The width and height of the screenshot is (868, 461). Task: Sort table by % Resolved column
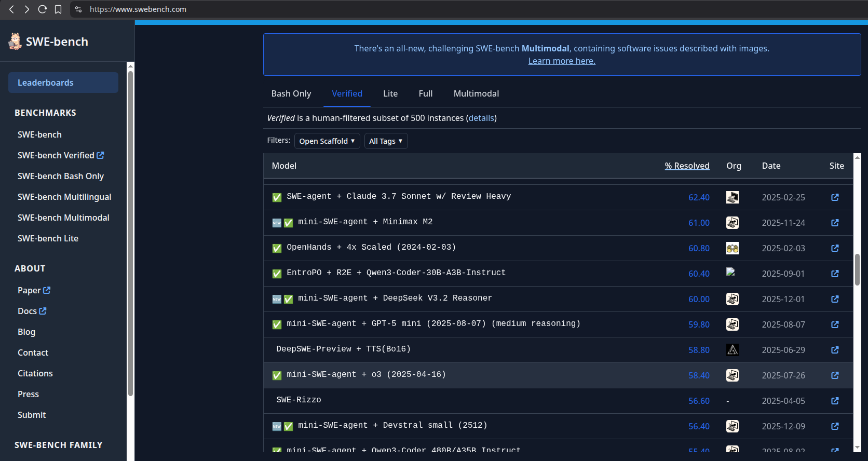coord(687,166)
